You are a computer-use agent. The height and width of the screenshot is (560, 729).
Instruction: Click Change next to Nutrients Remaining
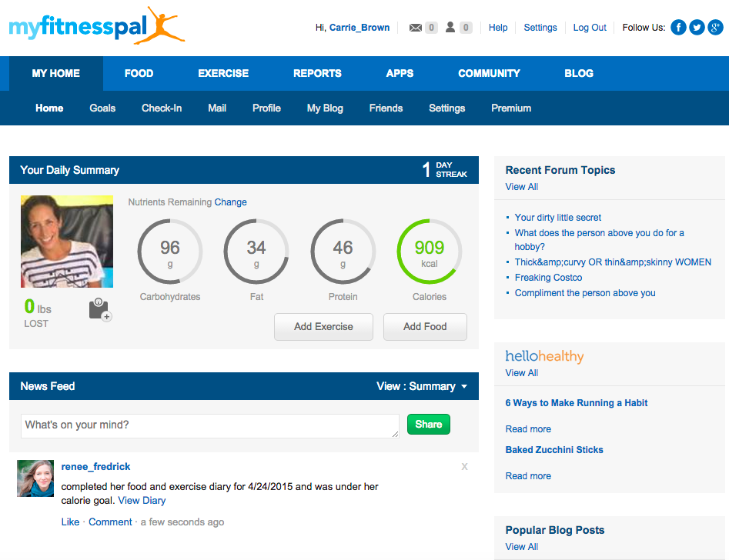coord(231,202)
